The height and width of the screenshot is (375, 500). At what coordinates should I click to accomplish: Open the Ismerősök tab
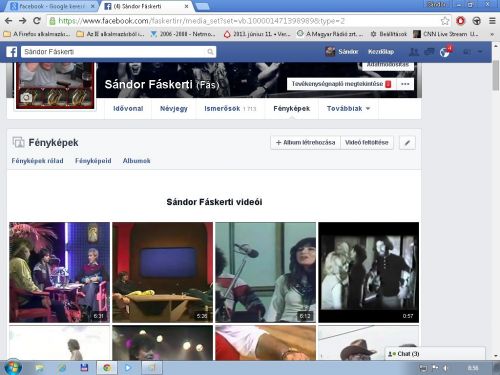[230, 108]
